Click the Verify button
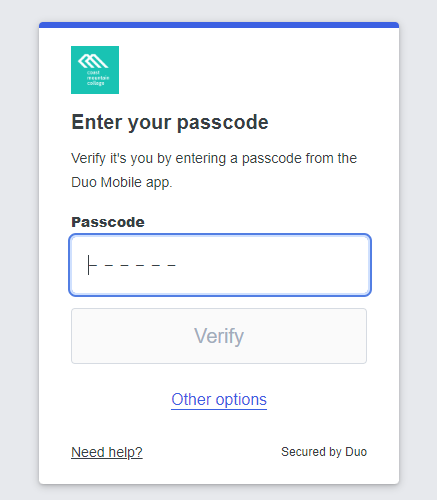The image size is (437, 500). (219, 336)
